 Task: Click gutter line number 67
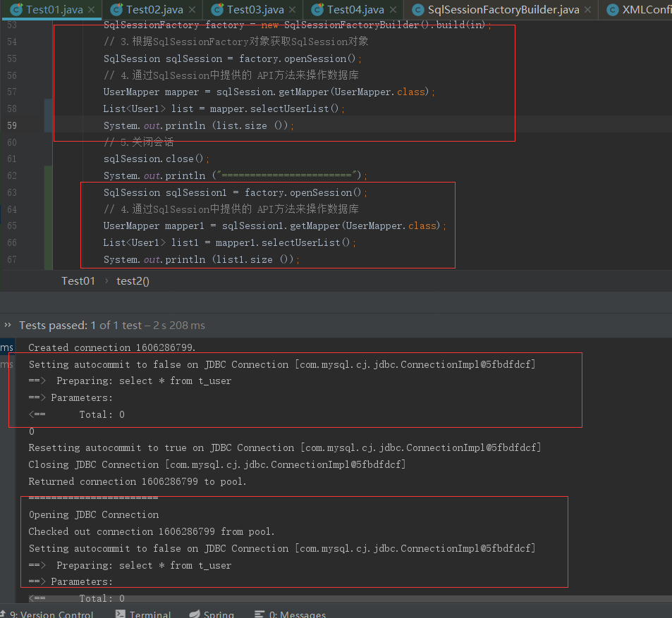pos(12,259)
